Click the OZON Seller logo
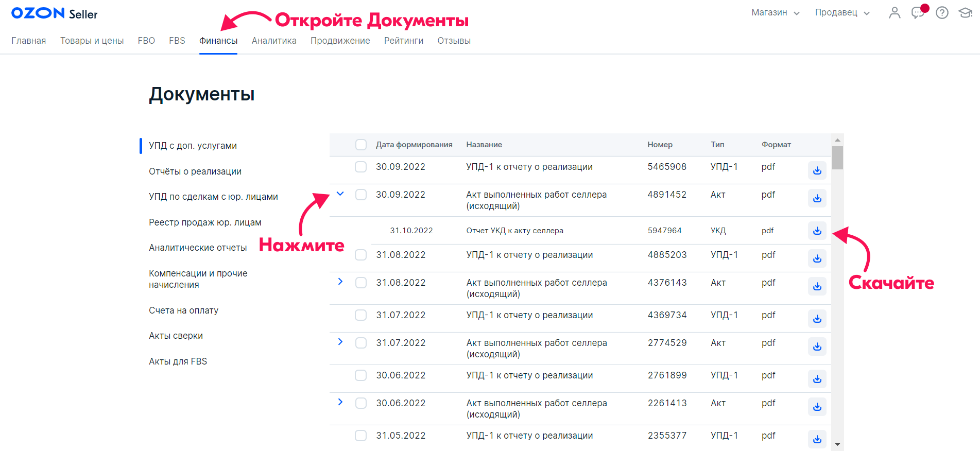Image resolution: width=980 pixels, height=468 pixels. pyautogui.click(x=54, y=13)
